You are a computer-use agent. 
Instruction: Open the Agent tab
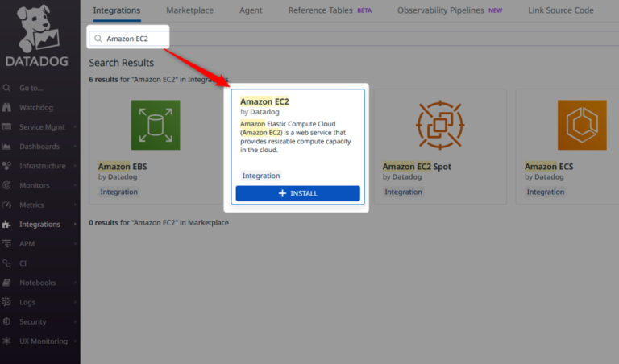pyautogui.click(x=251, y=10)
